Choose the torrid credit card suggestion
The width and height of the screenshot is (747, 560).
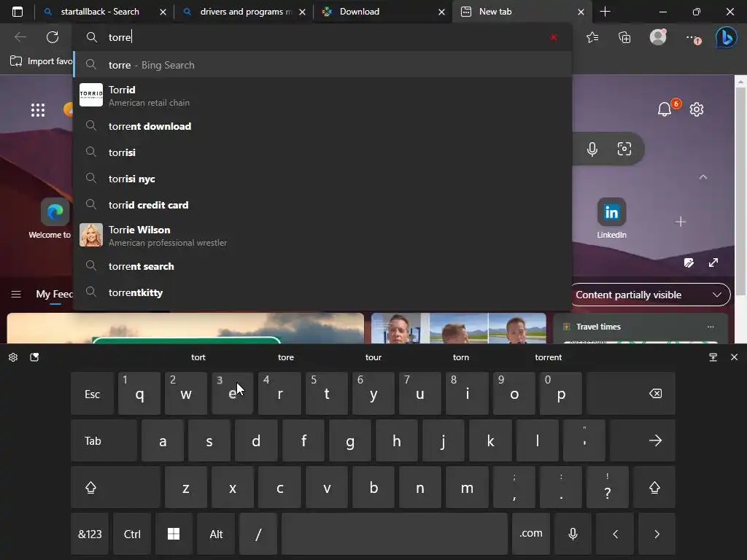pos(322,205)
